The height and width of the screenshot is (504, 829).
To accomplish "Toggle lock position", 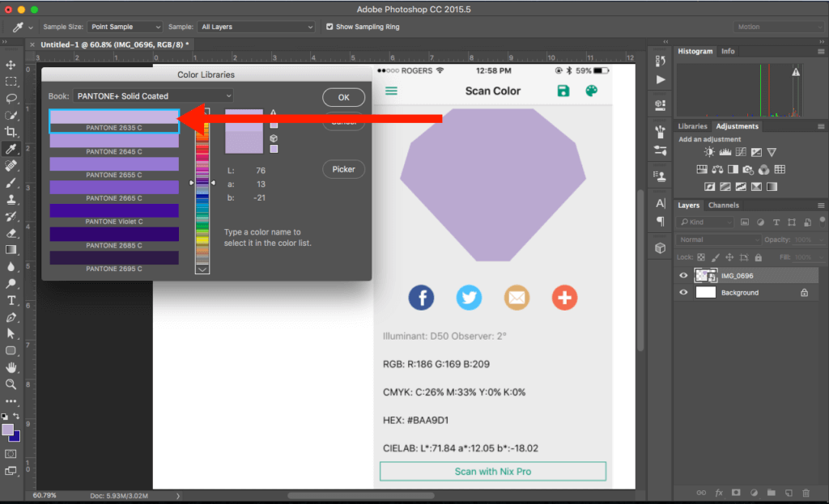I will (x=729, y=257).
